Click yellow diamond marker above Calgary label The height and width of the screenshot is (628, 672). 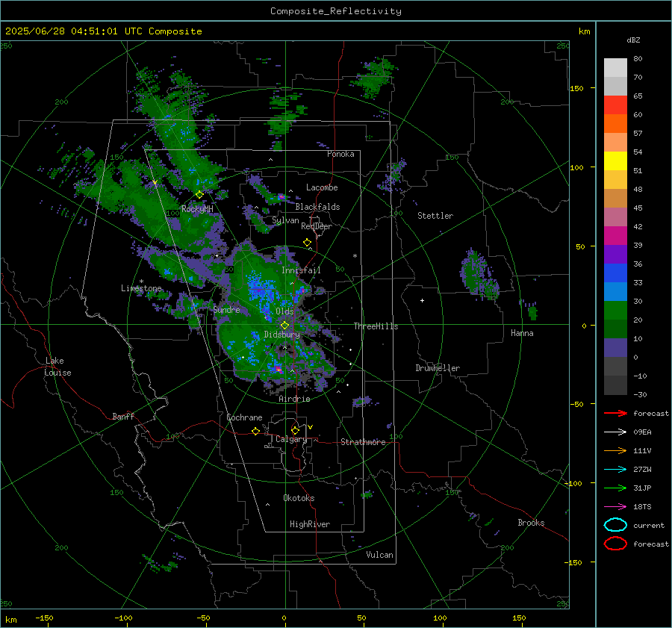click(x=295, y=430)
